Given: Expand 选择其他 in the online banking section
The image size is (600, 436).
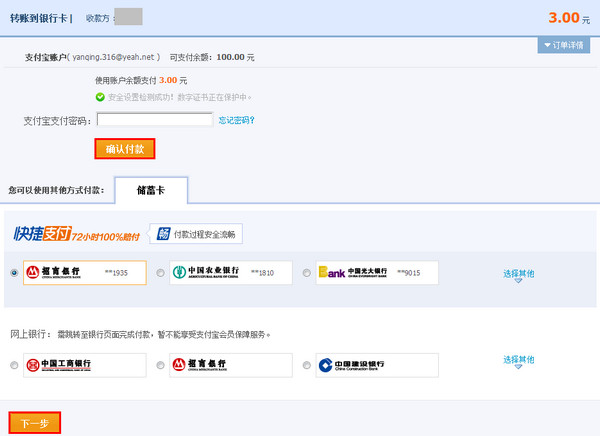Looking at the screenshot, I should tap(518, 360).
